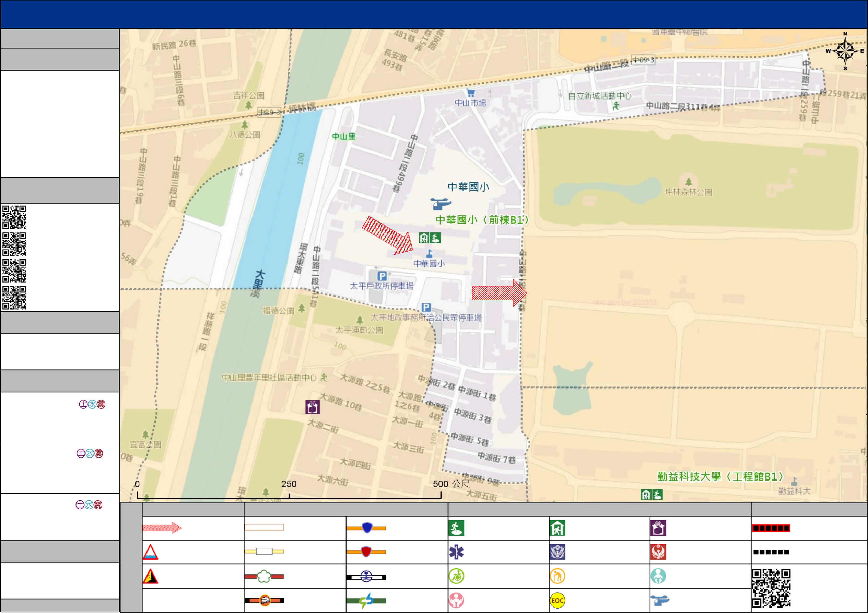Click the yellow line with white box symbol
This screenshot has width=868, height=613.
click(264, 551)
